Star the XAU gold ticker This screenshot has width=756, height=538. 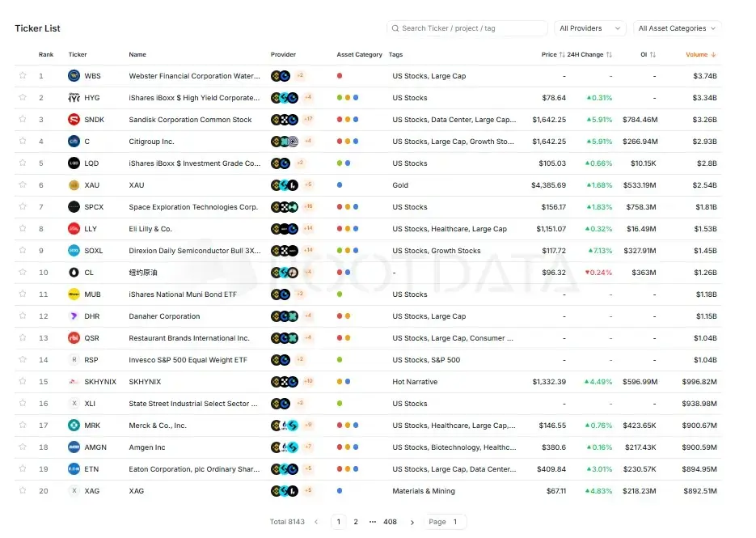coord(23,184)
